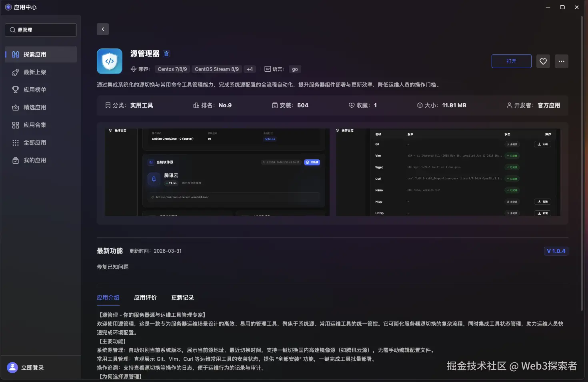Click the 源管理 search input field
This screenshot has width=588, height=382.
click(40, 30)
